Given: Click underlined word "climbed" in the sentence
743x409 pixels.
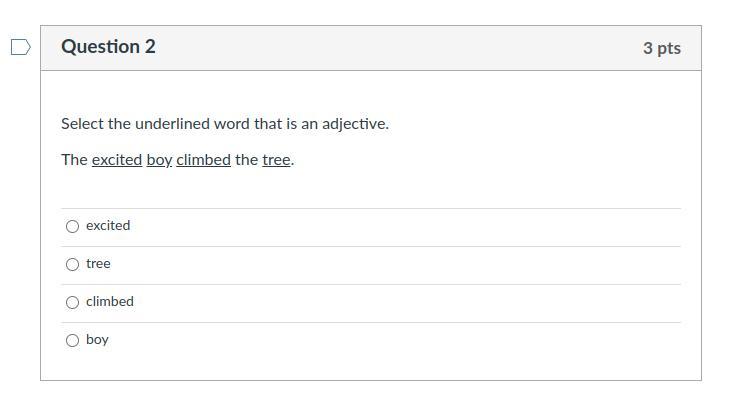Looking at the screenshot, I should click(203, 160).
